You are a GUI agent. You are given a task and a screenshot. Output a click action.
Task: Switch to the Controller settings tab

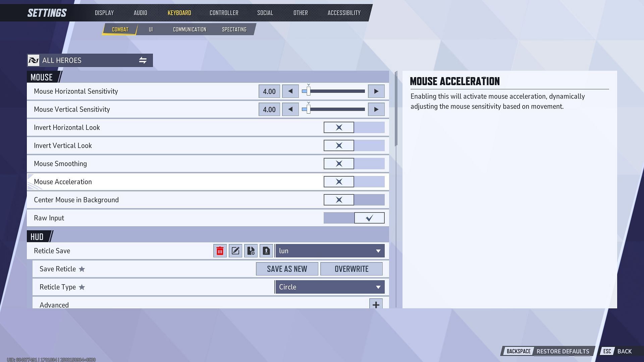tap(224, 12)
